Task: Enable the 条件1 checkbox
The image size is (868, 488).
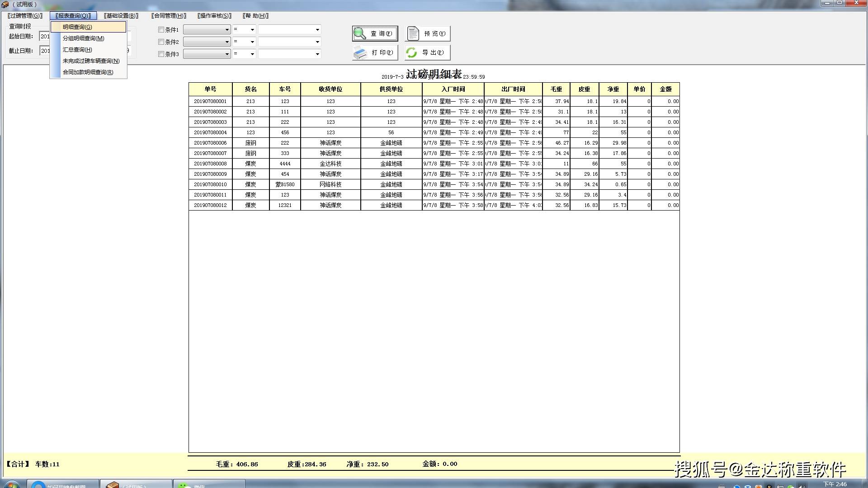Action: pyautogui.click(x=161, y=30)
